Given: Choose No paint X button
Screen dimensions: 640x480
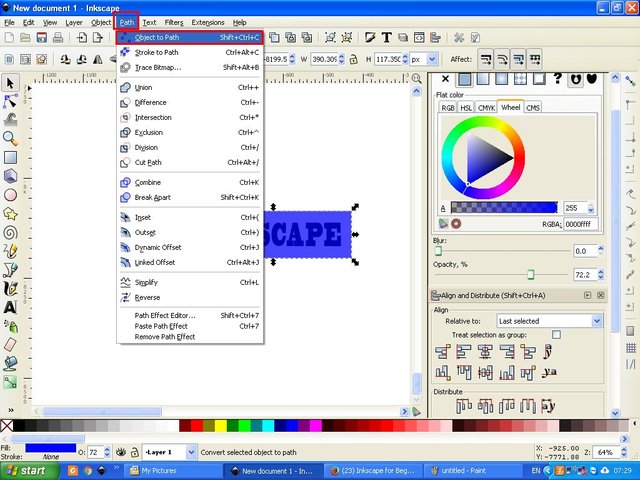Looking at the screenshot, I should tap(445, 79).
